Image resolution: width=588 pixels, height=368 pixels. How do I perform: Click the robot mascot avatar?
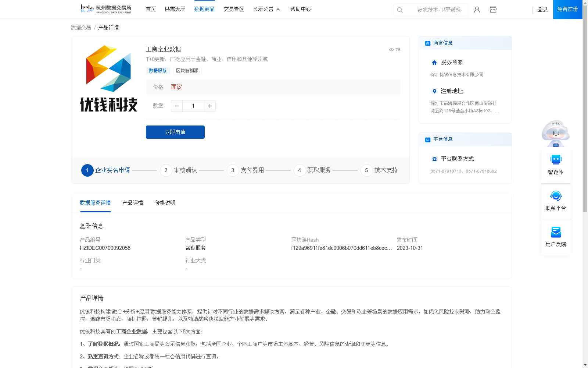pyautogui.click(x=556, y=133)
